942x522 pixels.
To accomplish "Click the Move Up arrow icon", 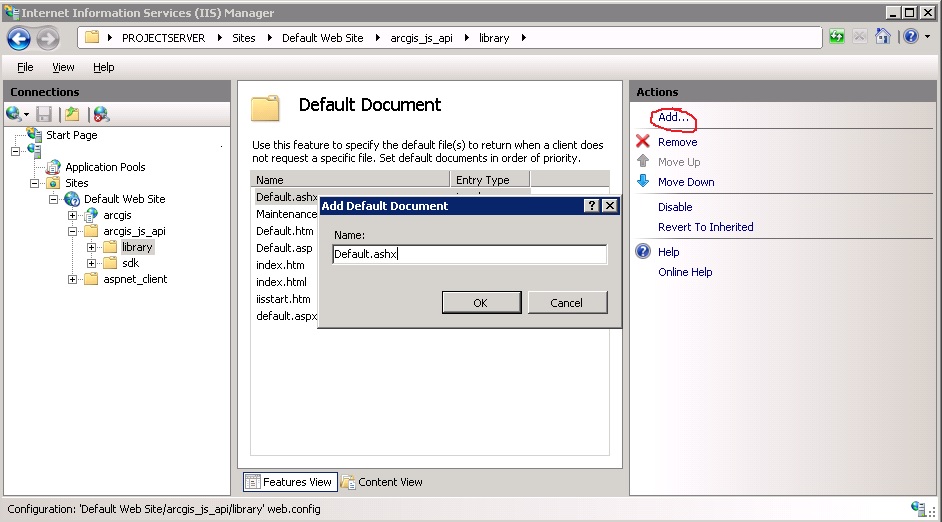I will click(643, 161).
